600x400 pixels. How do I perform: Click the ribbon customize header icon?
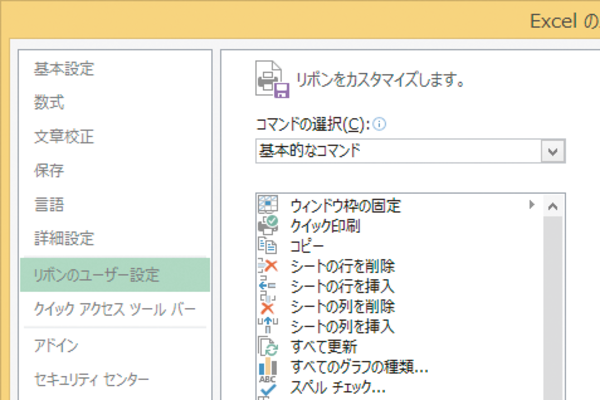tap(272, 79)
